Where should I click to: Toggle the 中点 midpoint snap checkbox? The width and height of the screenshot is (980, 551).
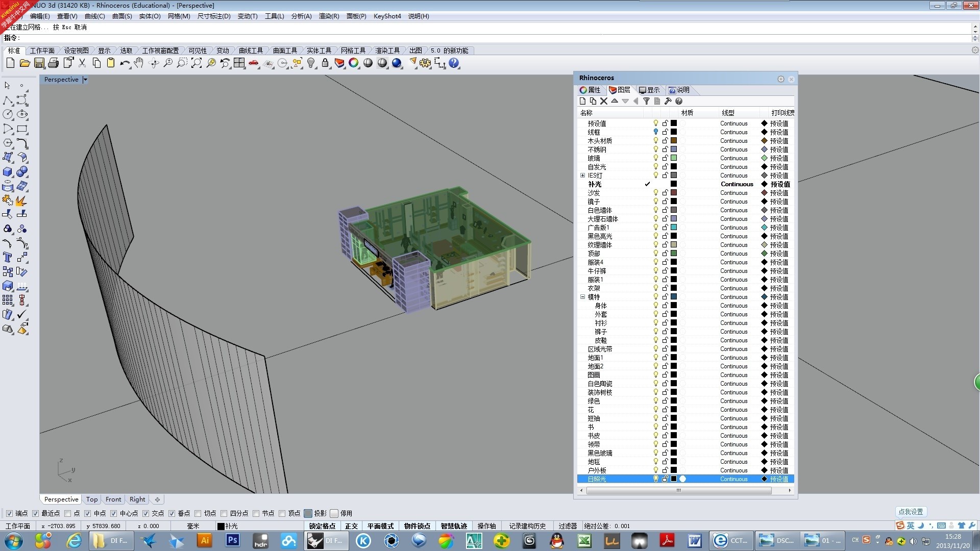click(87, 513)
